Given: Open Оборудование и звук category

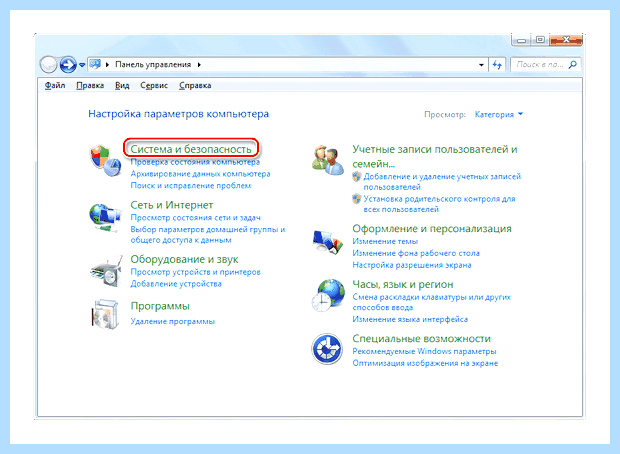Looking at the screenshot, I should pyautogui.click(x=184, y=259).
